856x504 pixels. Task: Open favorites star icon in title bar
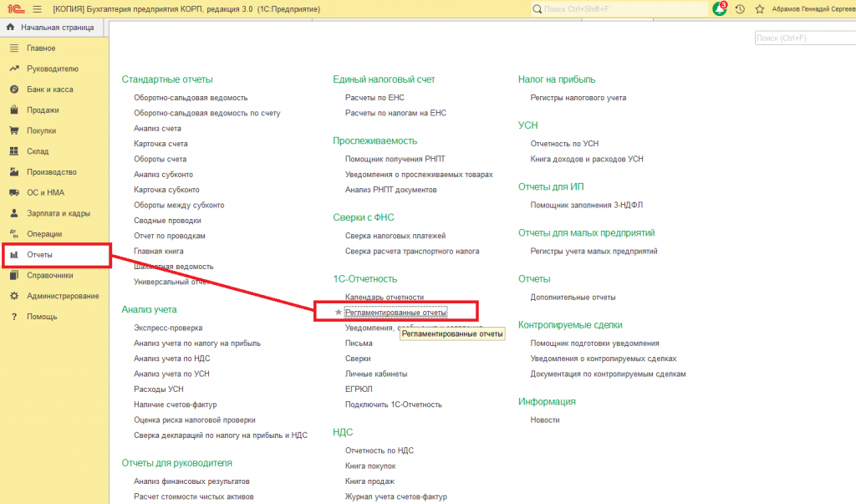[x=759, y=9]
